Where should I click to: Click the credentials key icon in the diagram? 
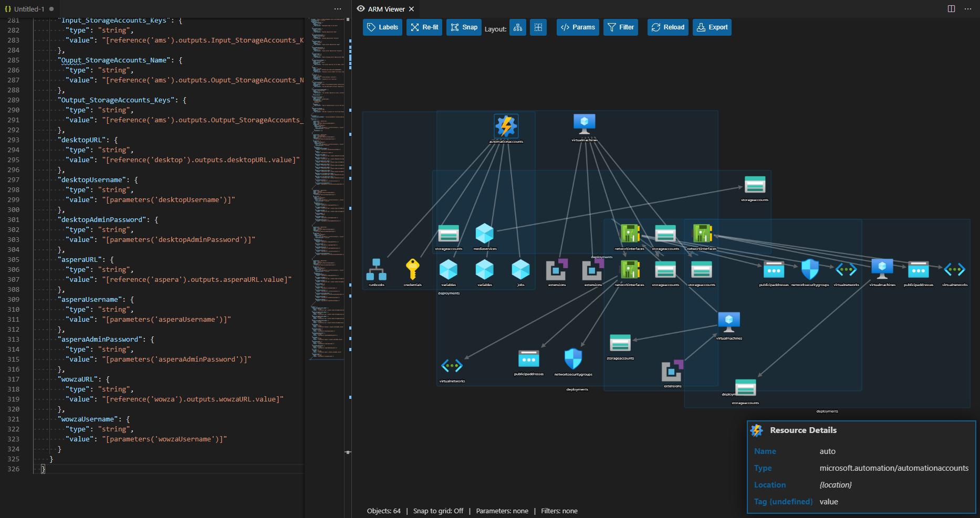[413, 270]
